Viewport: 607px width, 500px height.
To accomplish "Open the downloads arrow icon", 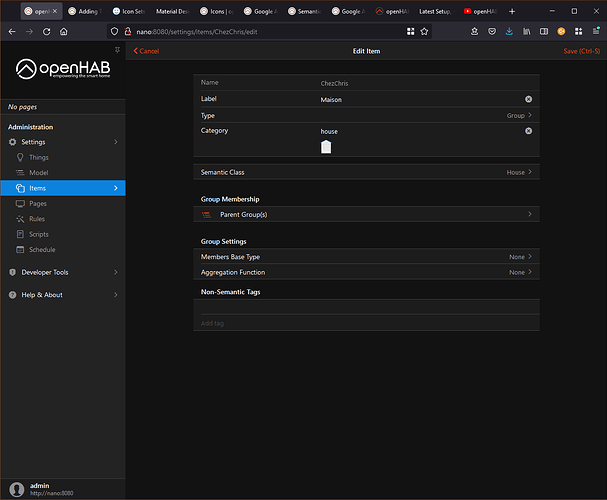I will (509, 32).
